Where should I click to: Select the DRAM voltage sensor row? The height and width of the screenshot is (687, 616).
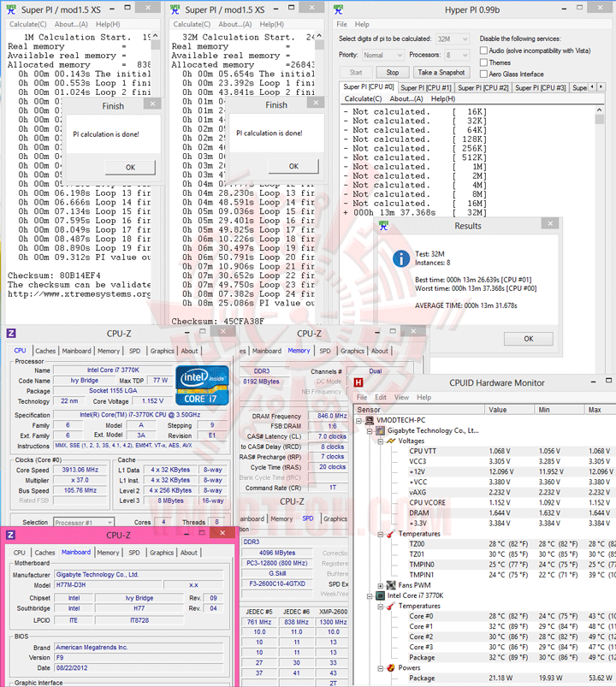click(486, 513)
